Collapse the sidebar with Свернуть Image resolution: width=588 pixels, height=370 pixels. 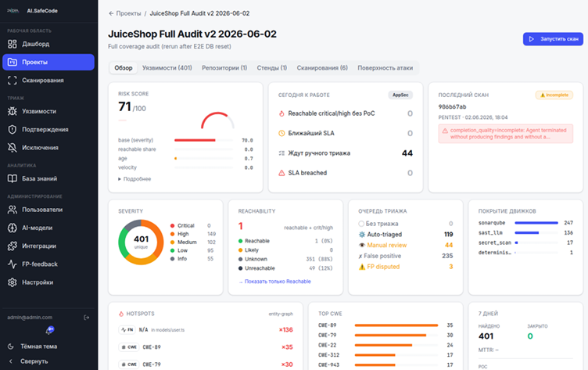28,361
